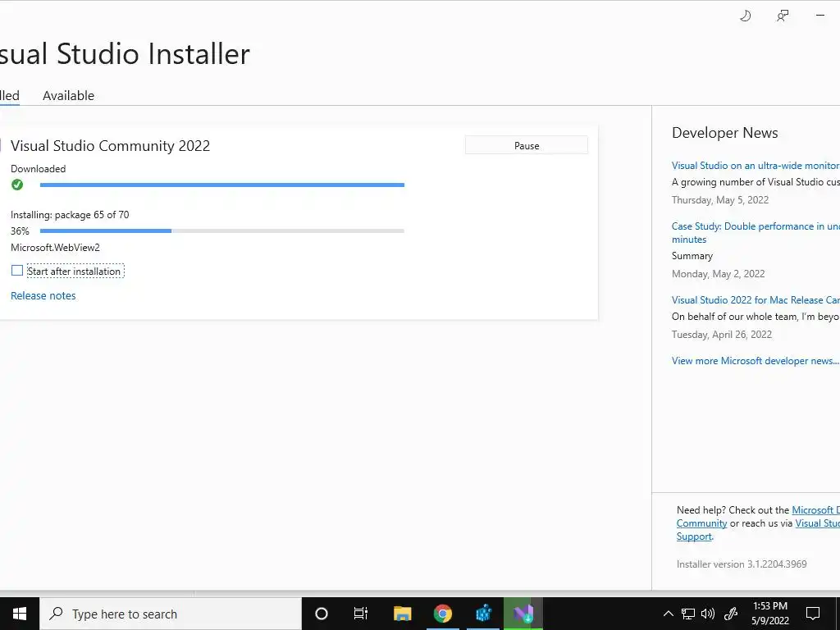
Task: Toggle dark theme moon icon
Action: (x=745, y=16)
